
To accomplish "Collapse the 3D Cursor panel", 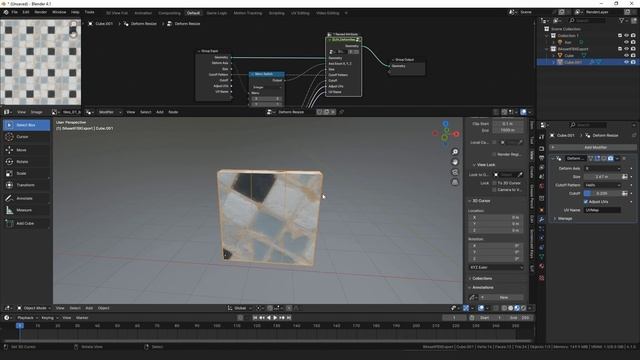I will 479,201.
